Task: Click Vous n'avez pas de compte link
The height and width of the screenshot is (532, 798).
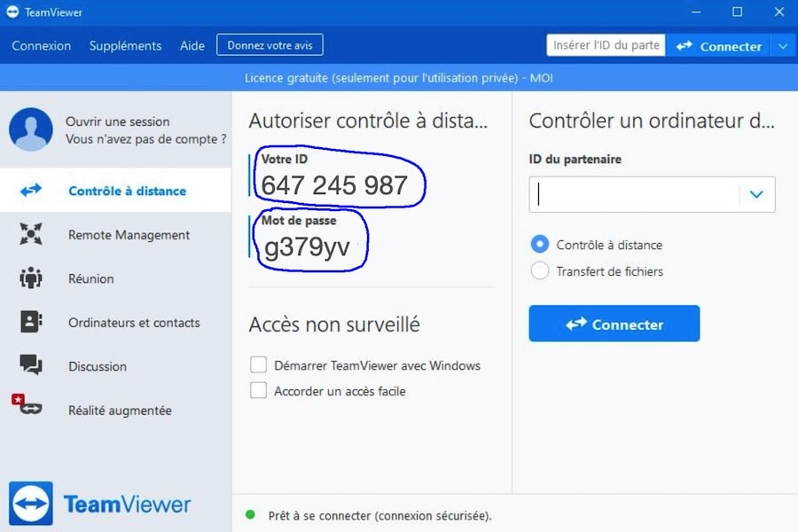Action: point(145,138)
